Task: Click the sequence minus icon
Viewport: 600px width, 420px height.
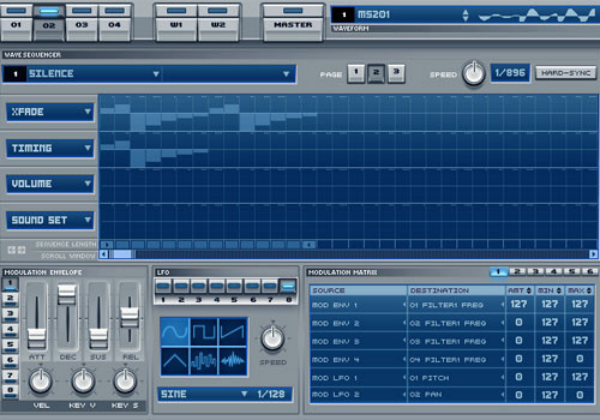Action: pyautogui.click(x=11, y=250)
